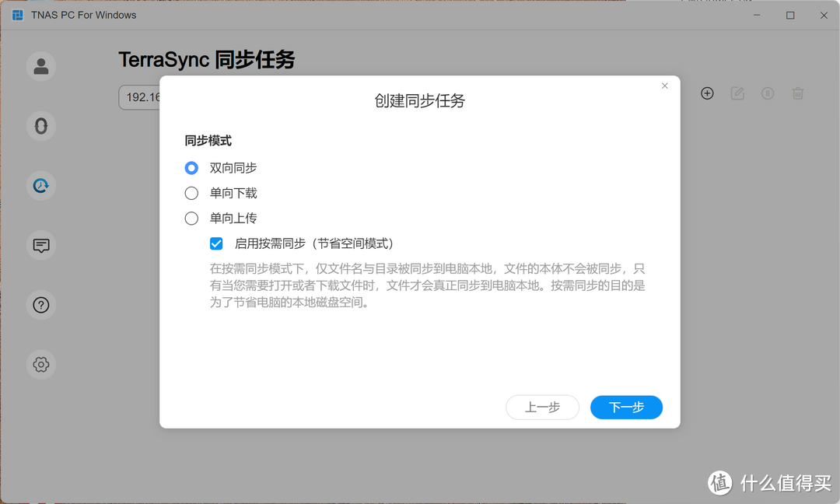Select the 单向上传 sync mode
This screenshot has width=840, height=504.
pos(191,219)
